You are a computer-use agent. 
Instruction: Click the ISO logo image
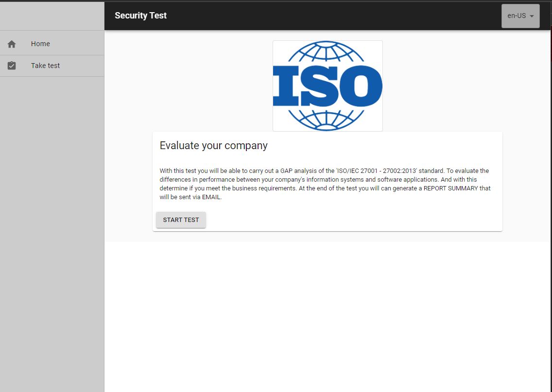[x=328, y=85]
